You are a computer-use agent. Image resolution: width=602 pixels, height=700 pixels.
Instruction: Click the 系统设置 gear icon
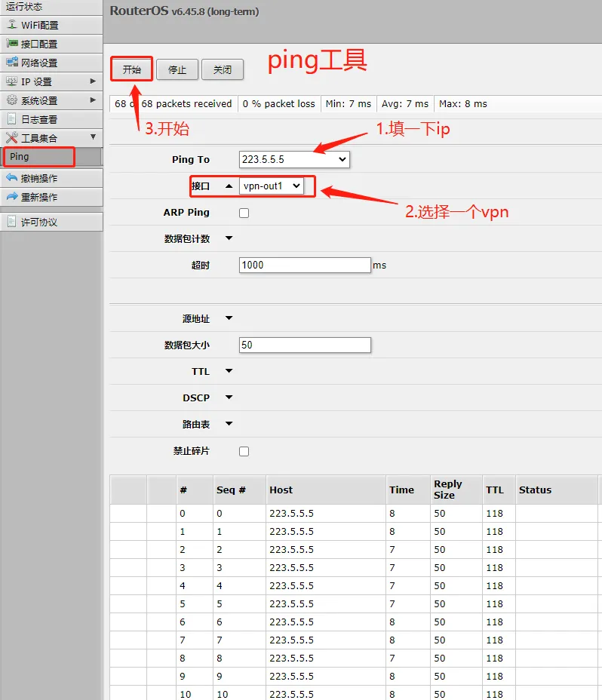tap(12, 100)
